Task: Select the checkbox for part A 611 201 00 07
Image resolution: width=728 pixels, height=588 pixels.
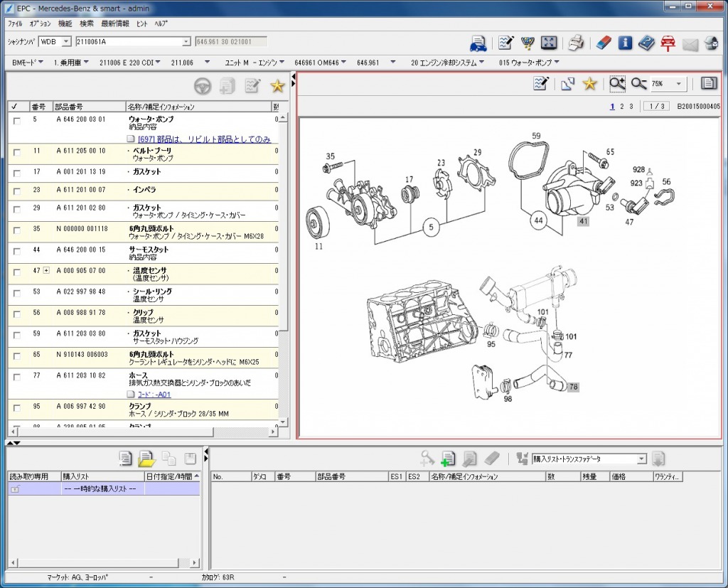Action: pyautogui.click(x=17, y=191)
